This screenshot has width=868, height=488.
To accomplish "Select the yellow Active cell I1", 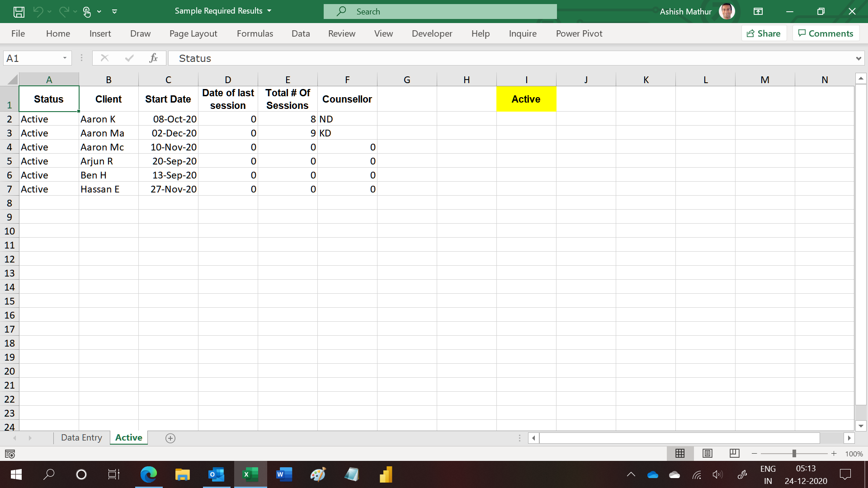I will click(x=526, y=99).
